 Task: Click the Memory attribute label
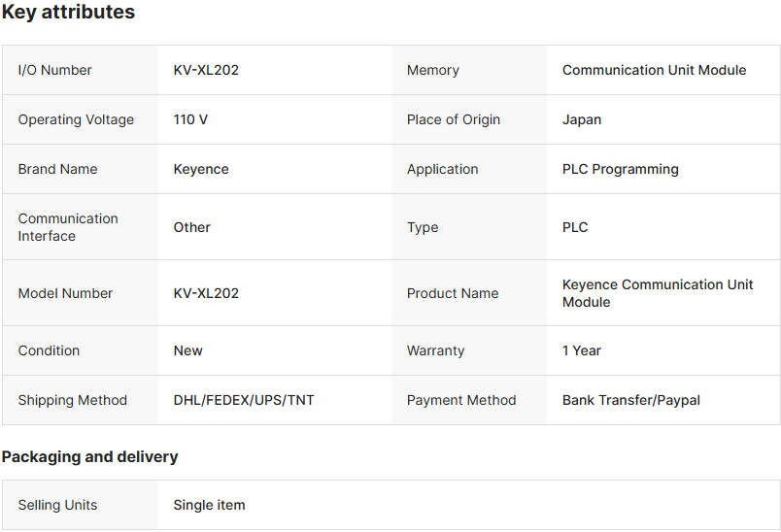433,70
